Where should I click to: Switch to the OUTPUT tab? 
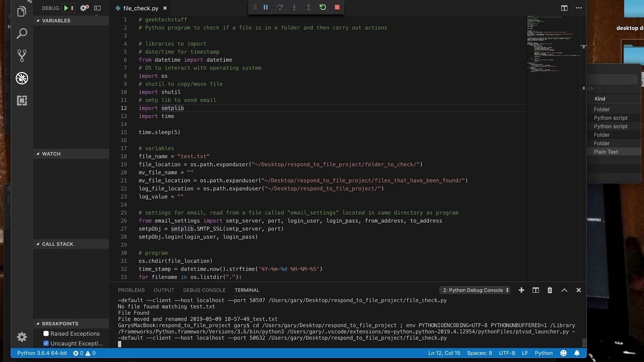pos(164,290)
